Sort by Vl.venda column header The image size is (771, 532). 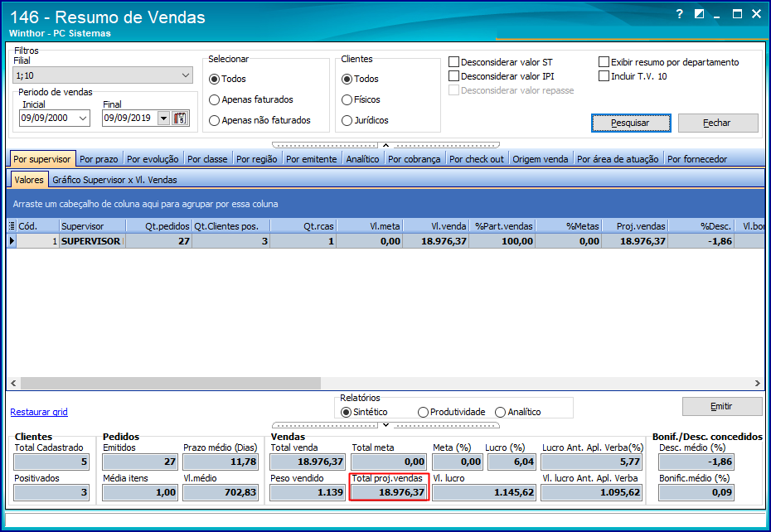[435, 226]
